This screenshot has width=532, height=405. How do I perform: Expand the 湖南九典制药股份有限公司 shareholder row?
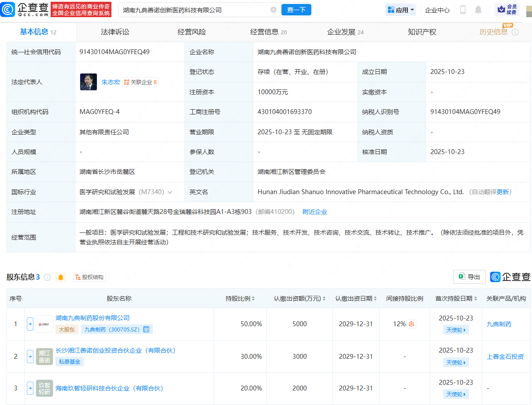tap(30, 324)
